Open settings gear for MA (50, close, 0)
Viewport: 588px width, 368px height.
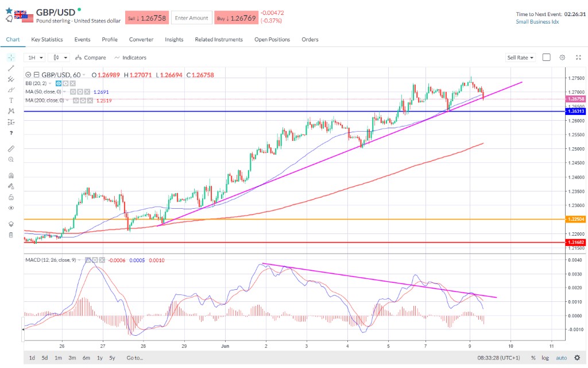80,91
